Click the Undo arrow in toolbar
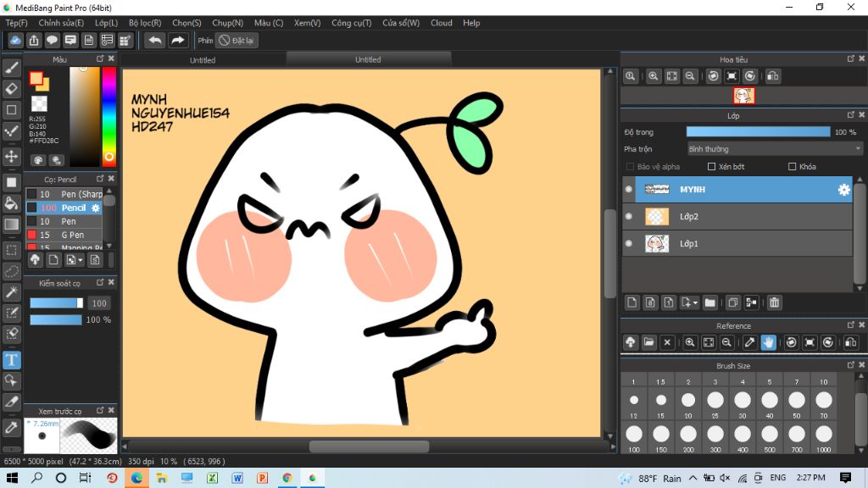 pos(154,40)
